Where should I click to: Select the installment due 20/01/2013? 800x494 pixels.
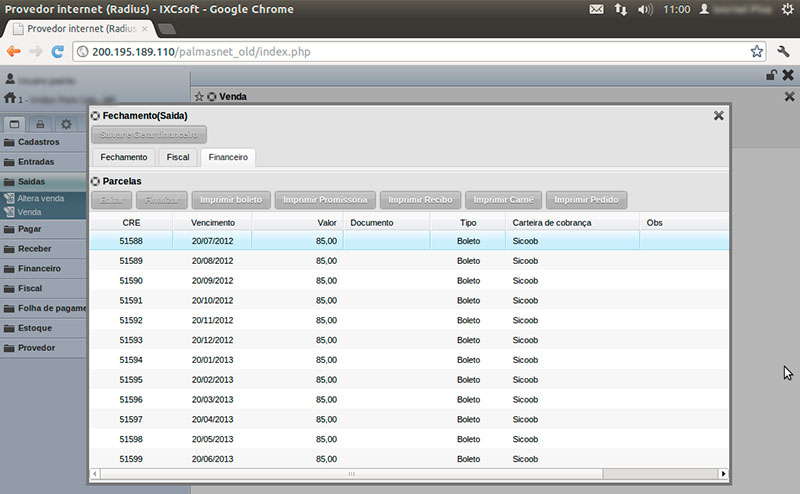(409, 360)
